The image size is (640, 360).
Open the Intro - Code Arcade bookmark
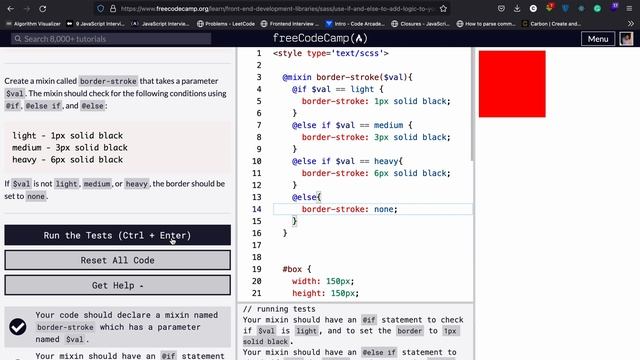355,24
